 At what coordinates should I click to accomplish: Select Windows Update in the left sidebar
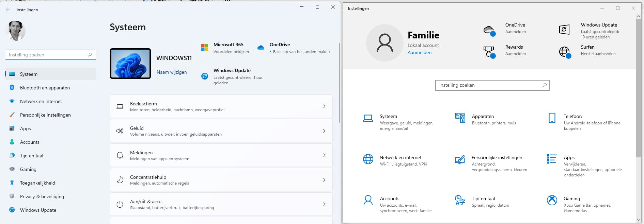click(x=38, y=210)
